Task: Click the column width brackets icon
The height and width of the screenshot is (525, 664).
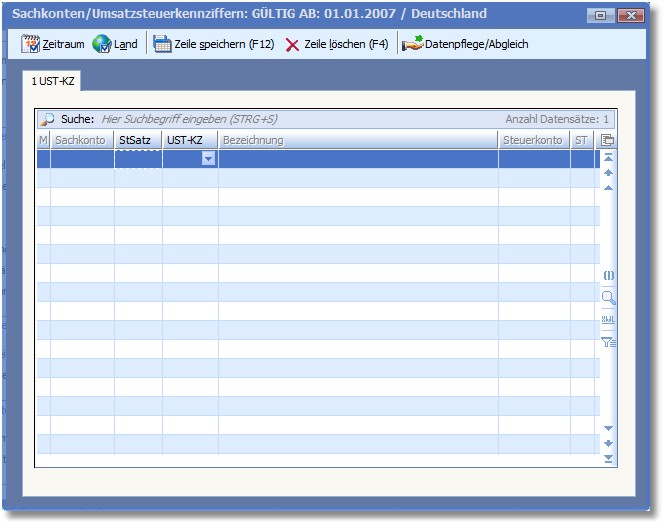Action: pos(608,275)
